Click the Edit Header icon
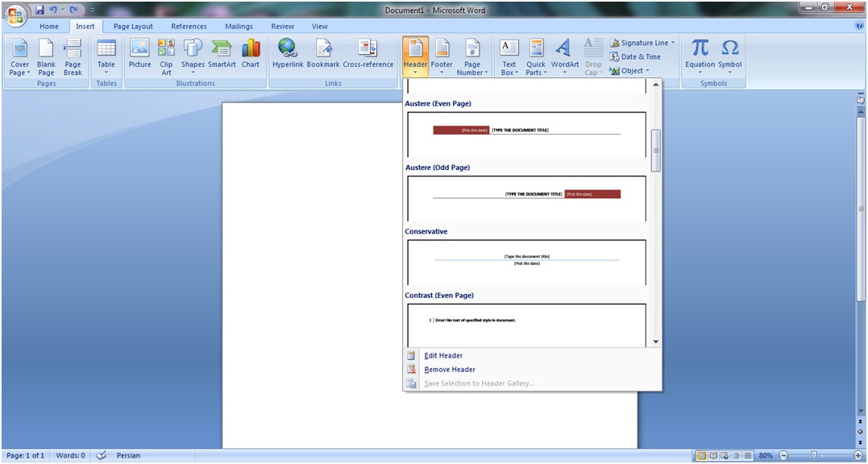 pyautogui.click(x=411, y=355)
